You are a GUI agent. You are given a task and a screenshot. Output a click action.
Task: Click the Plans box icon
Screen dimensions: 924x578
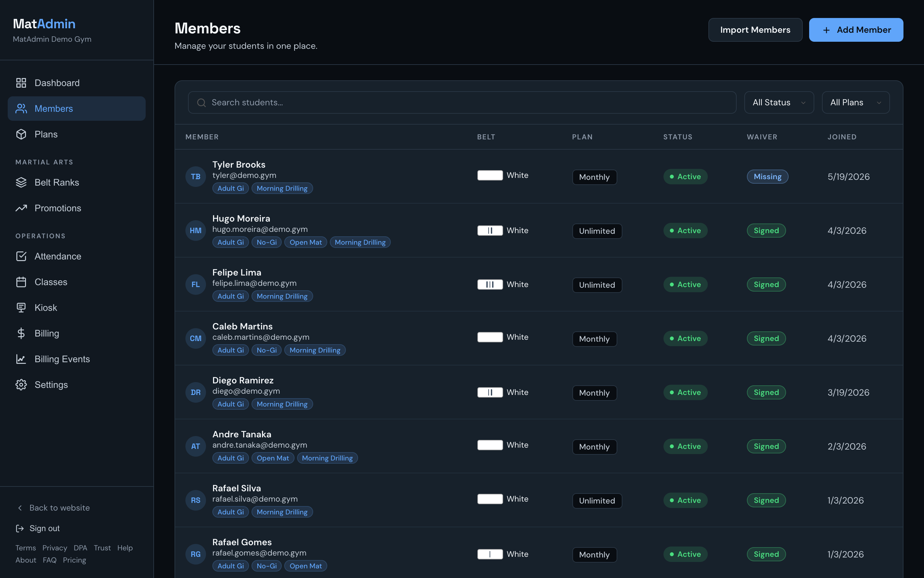click(21, 134)
